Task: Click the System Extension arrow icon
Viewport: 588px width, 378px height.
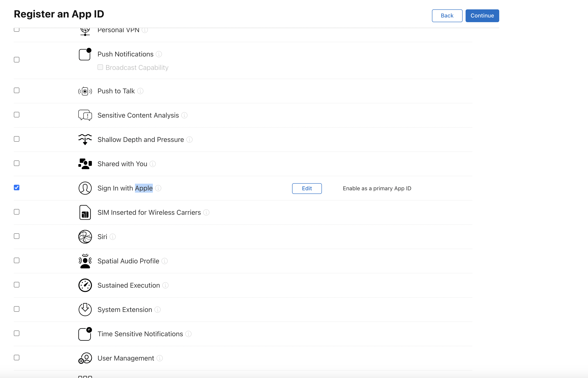Action: pos(85,310)
